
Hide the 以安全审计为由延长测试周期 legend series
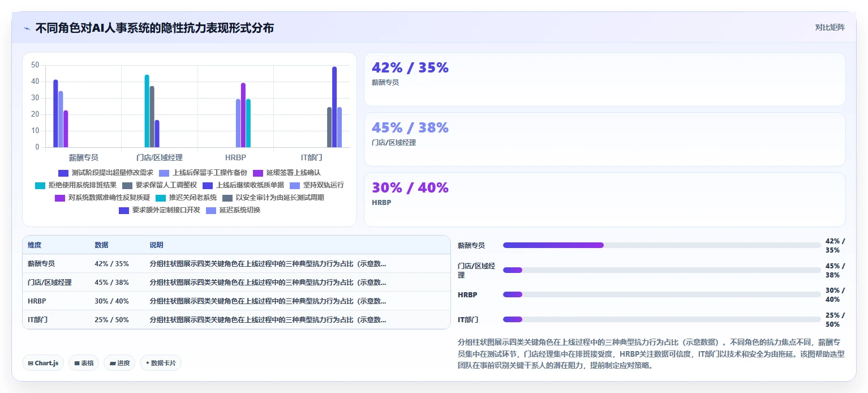[273, 198]
